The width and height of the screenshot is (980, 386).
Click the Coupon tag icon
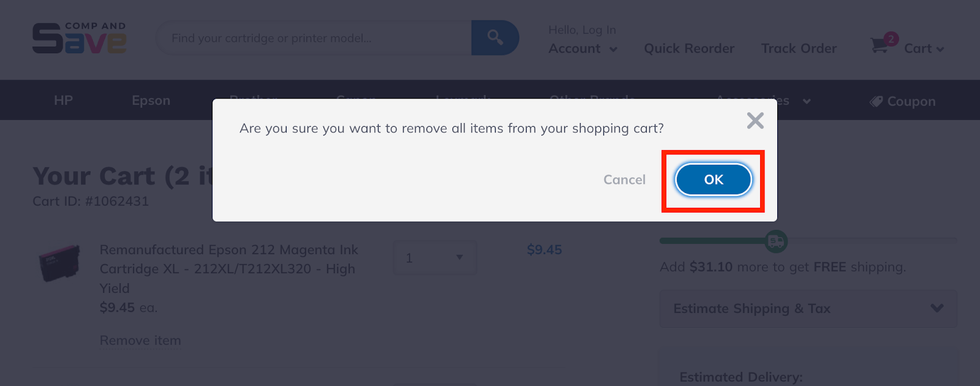pyautogui.click(x=875, y=101)
